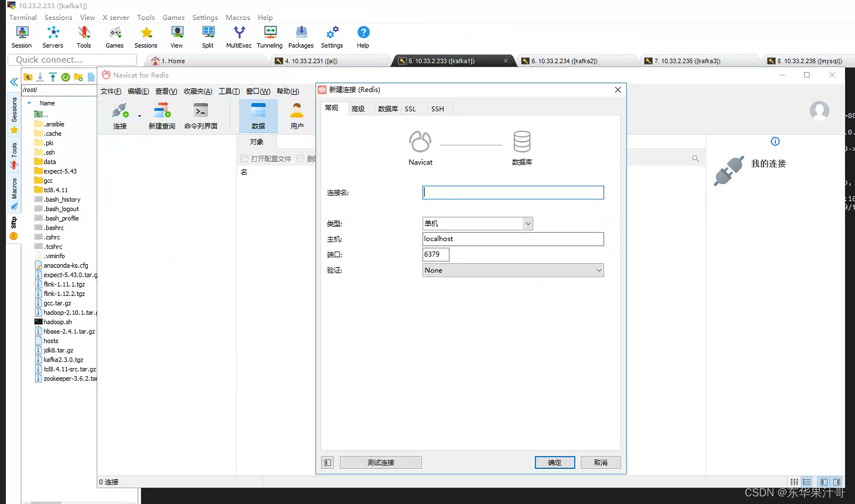Launch the MultiExec tool
The image size is (855, 504).
pos(239,32)
